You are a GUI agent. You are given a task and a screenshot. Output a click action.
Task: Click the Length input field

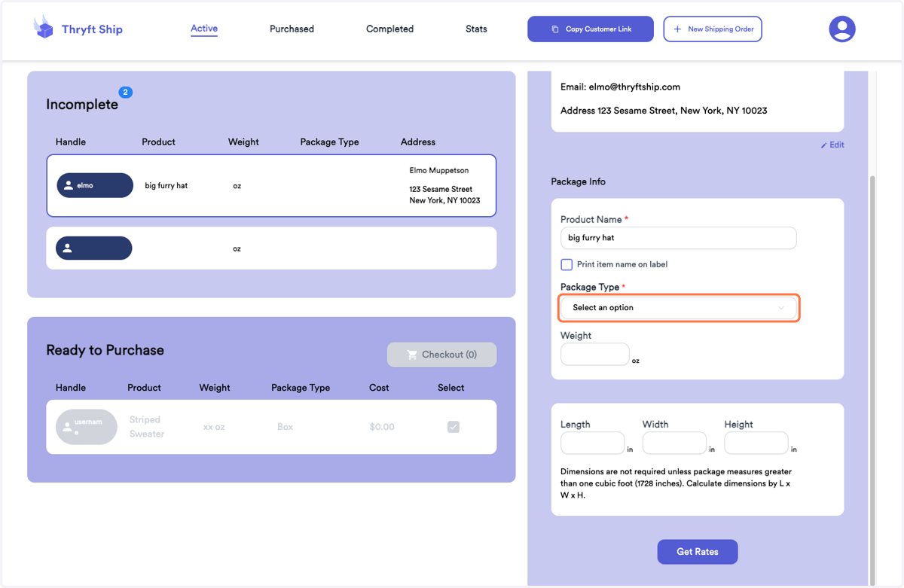[593, 443]
